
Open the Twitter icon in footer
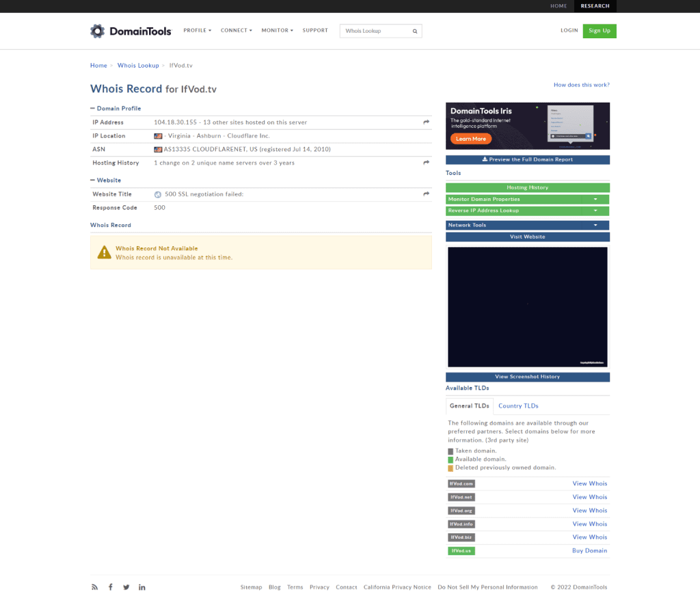[x=126, y=587]
